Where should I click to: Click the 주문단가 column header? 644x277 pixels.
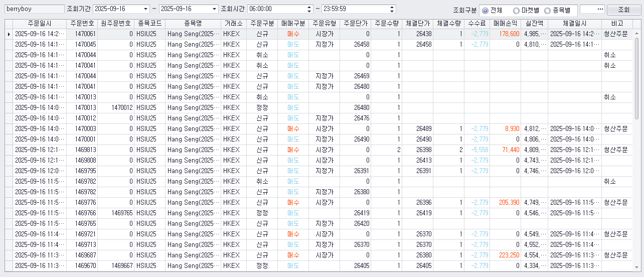(x=356, y=24)
